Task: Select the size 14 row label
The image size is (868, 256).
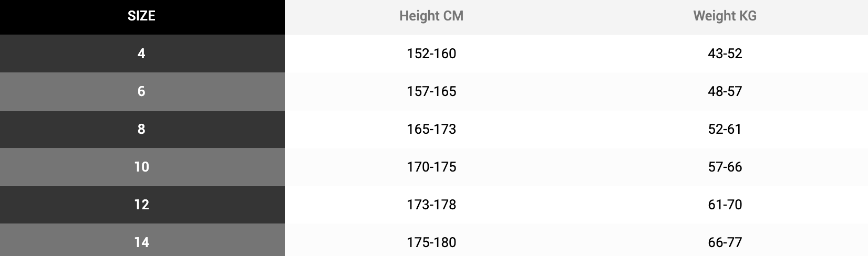Action: tap(141, 242)
